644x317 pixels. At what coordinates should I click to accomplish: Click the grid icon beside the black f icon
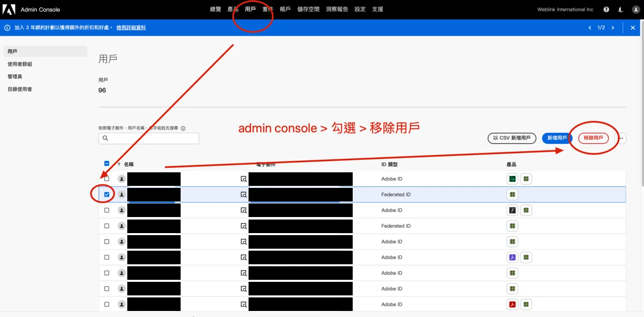pyautogui.click(x=526, y=210)
